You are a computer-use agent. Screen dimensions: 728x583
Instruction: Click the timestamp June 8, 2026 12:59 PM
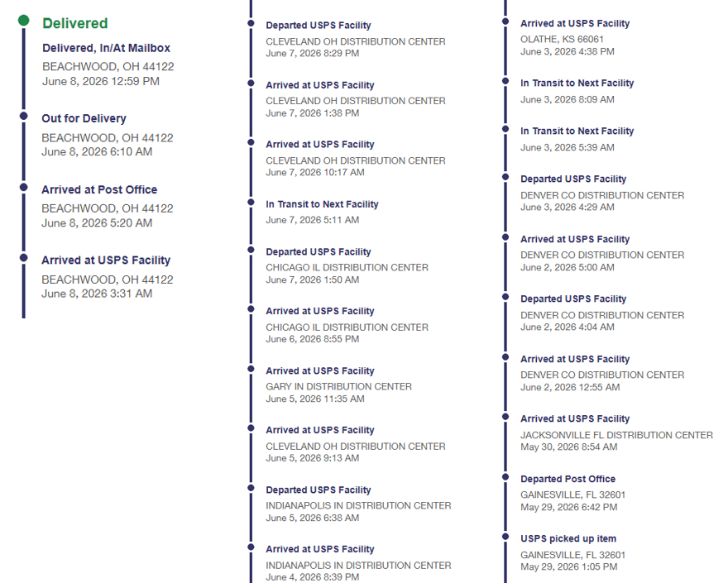[x=101, y=81]
